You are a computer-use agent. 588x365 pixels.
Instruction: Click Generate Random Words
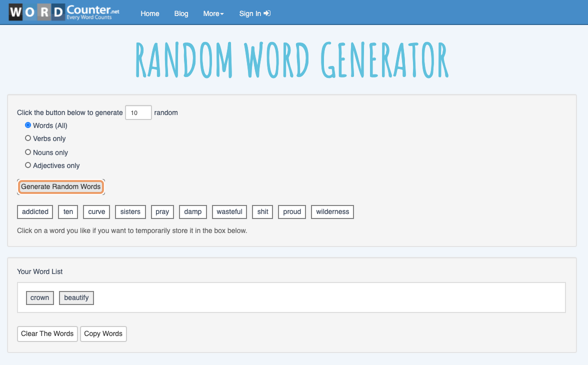click(x=60, y=186)
